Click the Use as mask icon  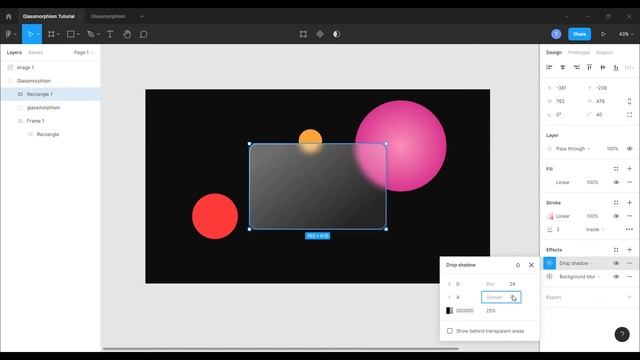336,34
